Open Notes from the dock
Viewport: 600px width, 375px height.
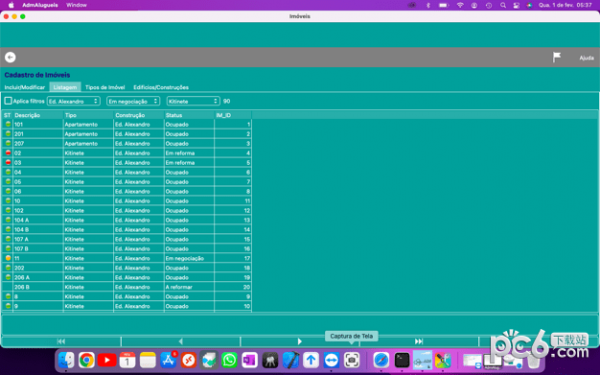(148, 360)
